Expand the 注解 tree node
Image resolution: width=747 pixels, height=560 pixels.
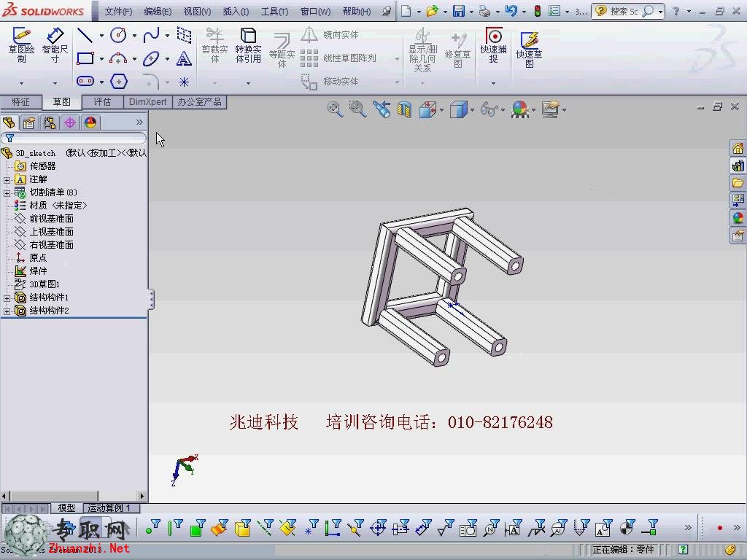click(x=7, y=180)
